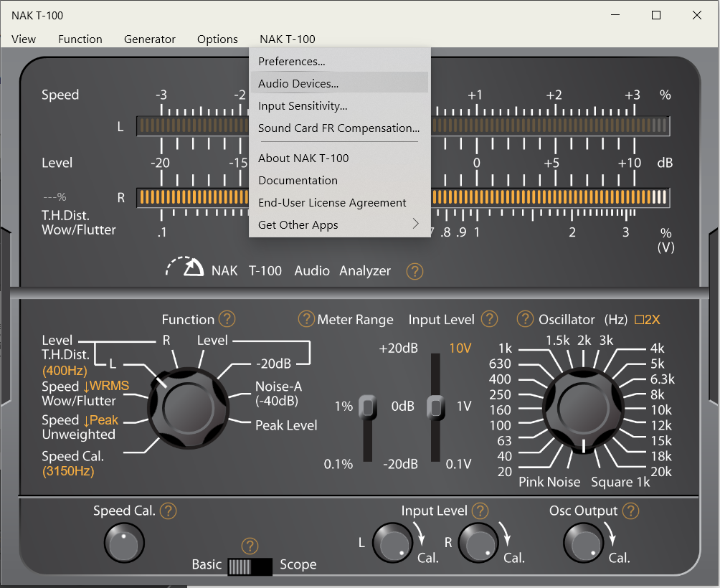
Task: Choose Sound Card FR Compensation... menu entry
Action: pos(339,128)
